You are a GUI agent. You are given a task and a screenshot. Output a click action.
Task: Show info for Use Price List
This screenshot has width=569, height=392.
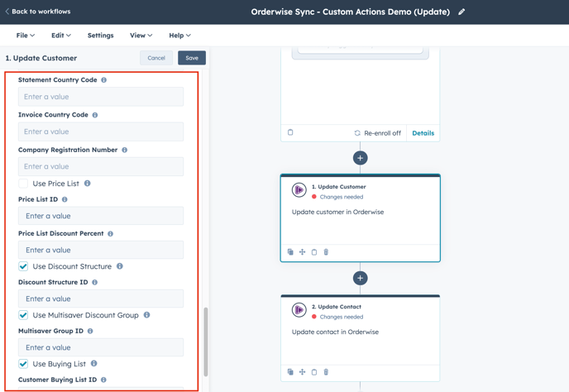pos(88,184)
